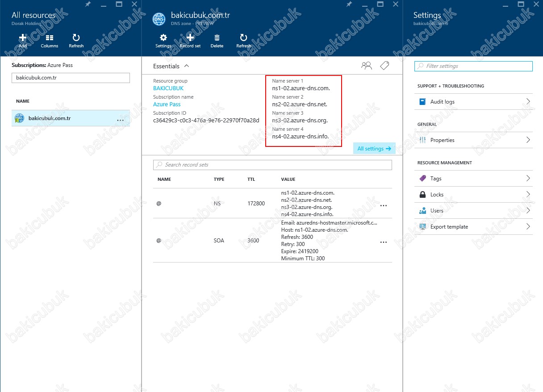
Task: Open Users setting
Action: [473, 211]
